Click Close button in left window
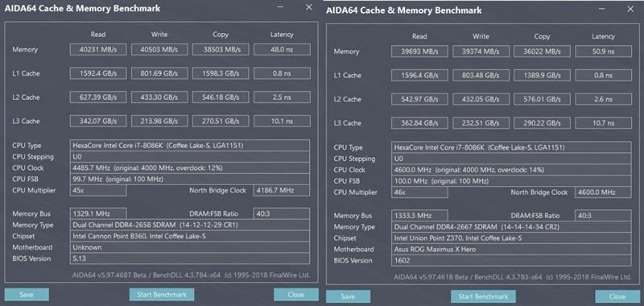The width and height of the screenshot is (644, 306). (x=295, y=295)
